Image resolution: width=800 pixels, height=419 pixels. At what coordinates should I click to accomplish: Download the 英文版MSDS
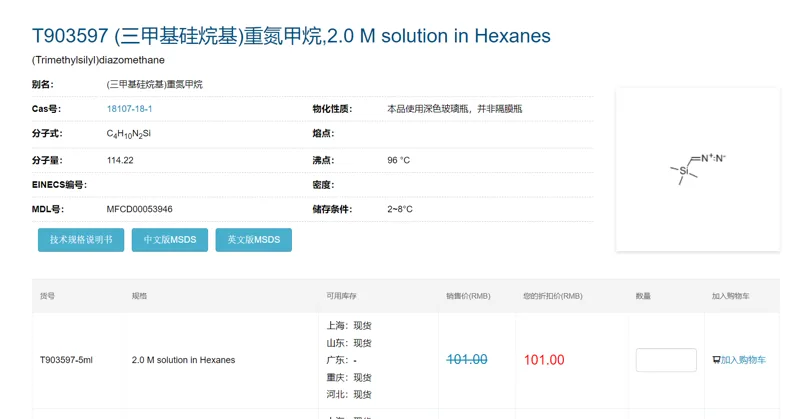[x=254, y=240]
